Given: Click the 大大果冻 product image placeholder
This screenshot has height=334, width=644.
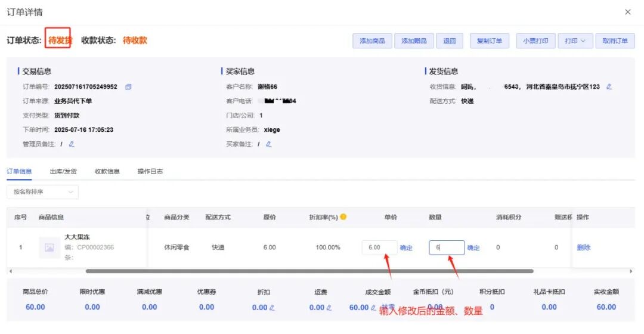Looking at the screenshot, I should (49, 248).
